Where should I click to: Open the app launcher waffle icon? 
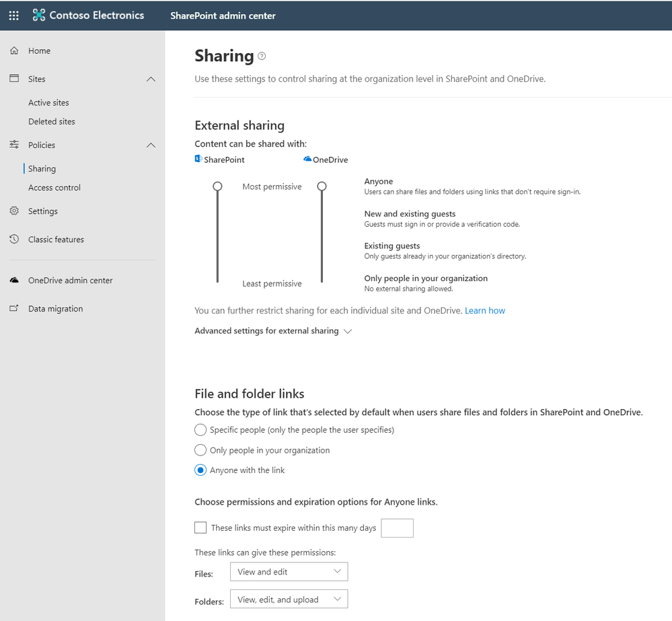click(x=13, y=15)
